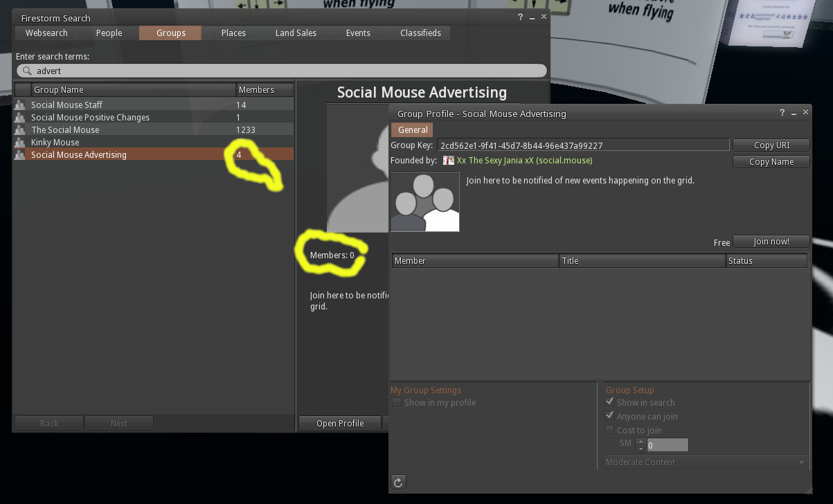Select the Groups tab
The image size is (833, 504).
pos(170,33)
